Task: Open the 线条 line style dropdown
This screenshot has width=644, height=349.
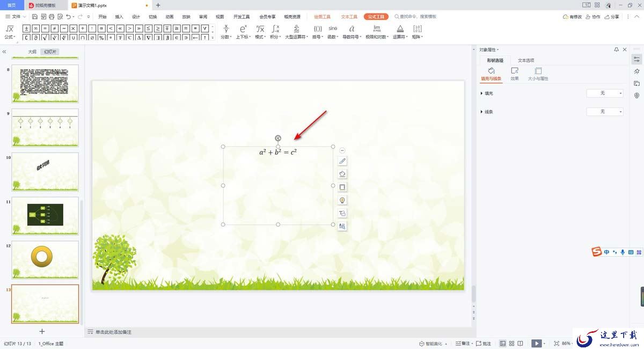Action: (605, 112)
